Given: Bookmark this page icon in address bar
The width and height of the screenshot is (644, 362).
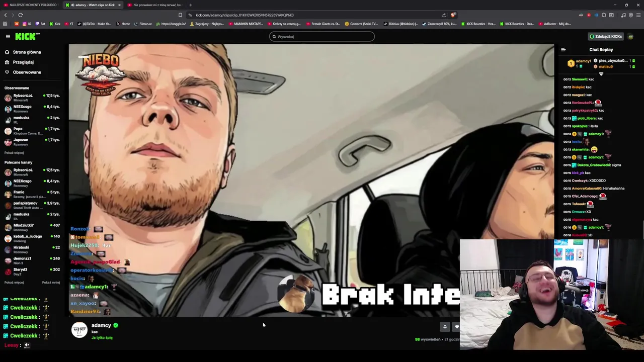Looking at the screenshot, I should coord(180,15).
